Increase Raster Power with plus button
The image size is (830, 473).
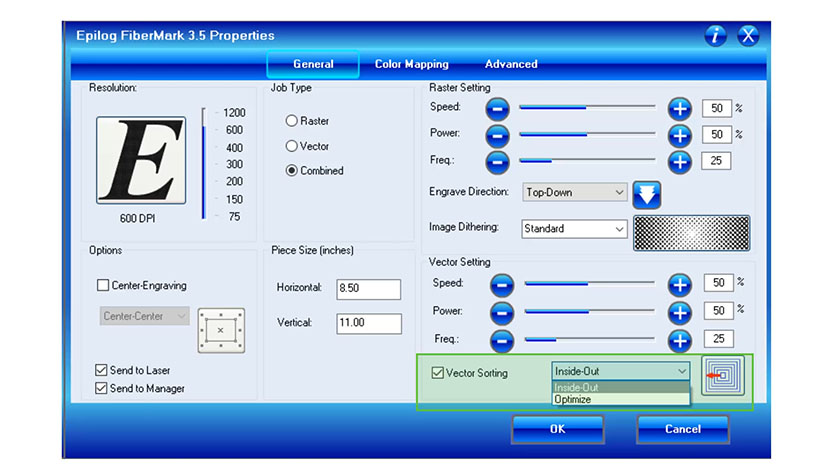679,134
